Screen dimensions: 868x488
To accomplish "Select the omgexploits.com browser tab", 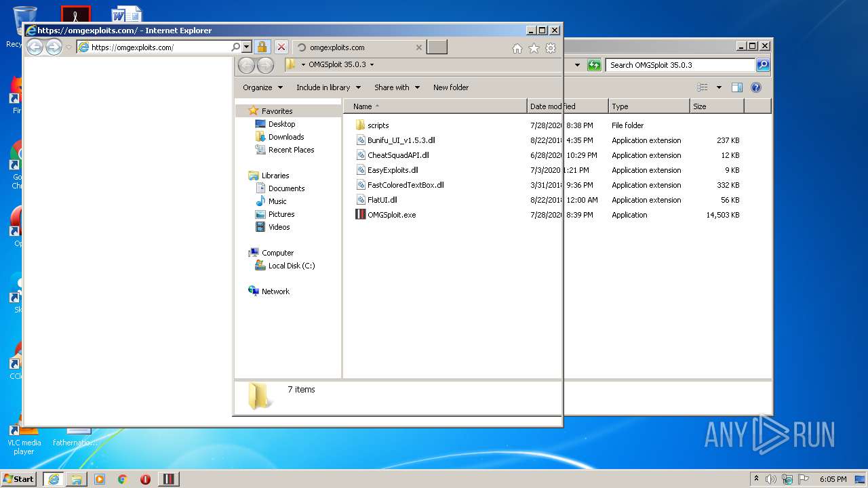I will tap(359, 47).
